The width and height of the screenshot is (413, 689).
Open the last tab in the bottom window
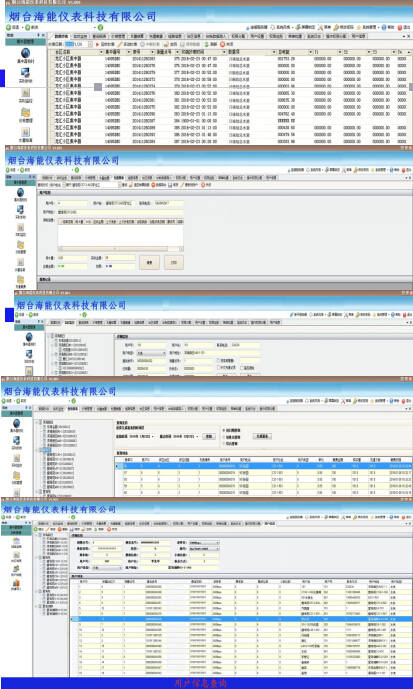pos(271,524)
